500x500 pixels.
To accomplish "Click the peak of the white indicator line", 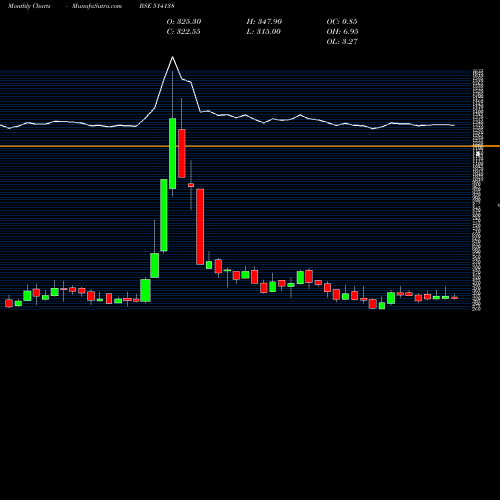I will pyautogui.click(x=172, y=57).
